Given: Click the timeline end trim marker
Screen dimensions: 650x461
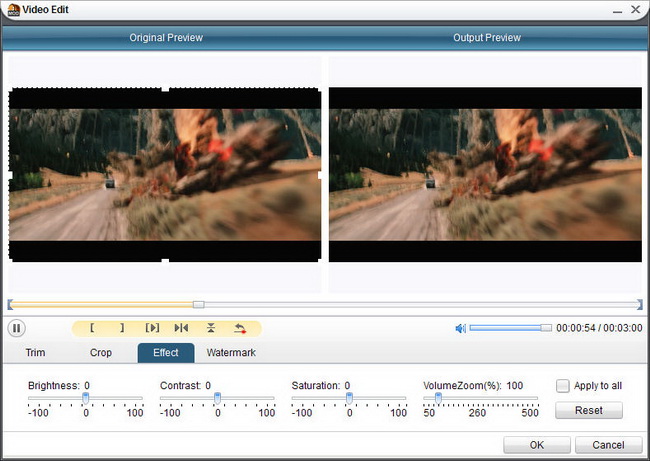Looking at the screenshot, I should [640, 305].
